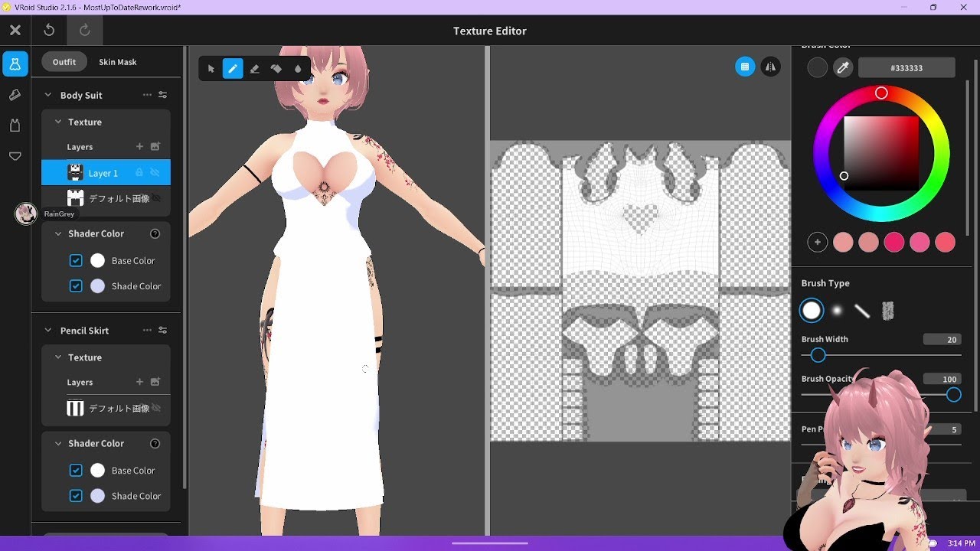This screenshot has width=980, height=551.
Task: Lock Layer 1
Action: (139, 173)
